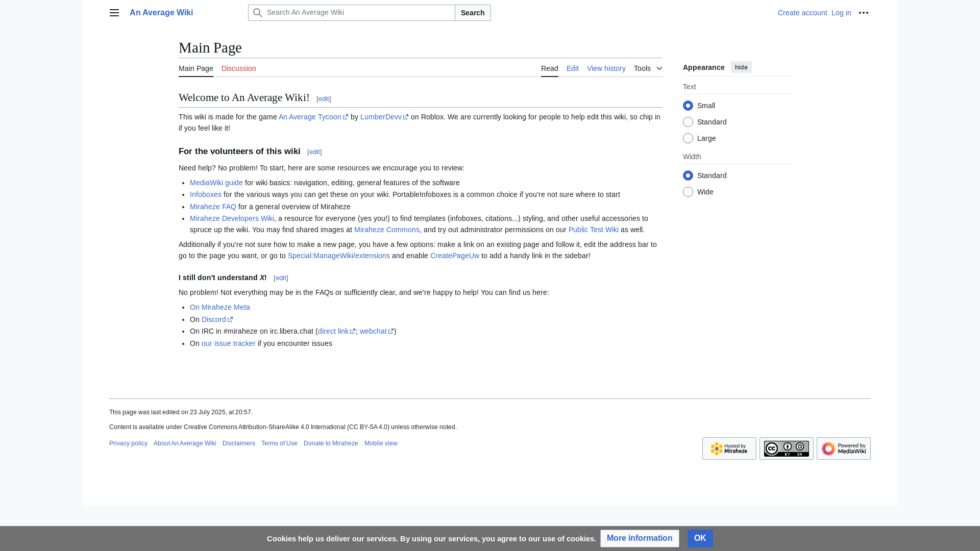Click the Powered by MediaWiki badge
The height and width of the screenshot is (551, 980).
pos(844,448)
